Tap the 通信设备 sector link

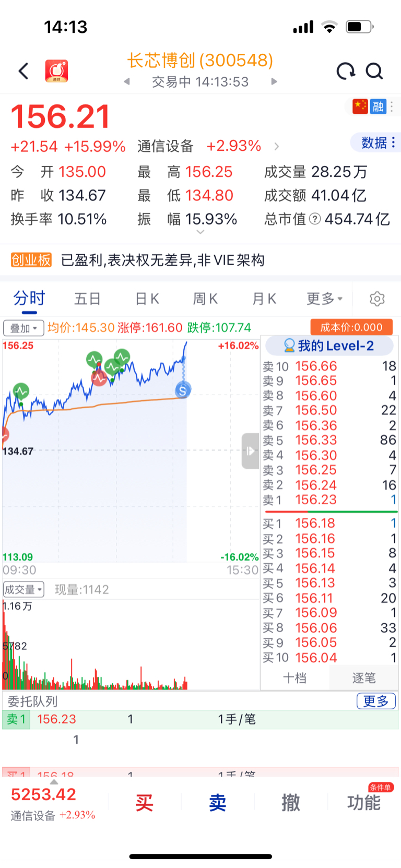[166, 146]
